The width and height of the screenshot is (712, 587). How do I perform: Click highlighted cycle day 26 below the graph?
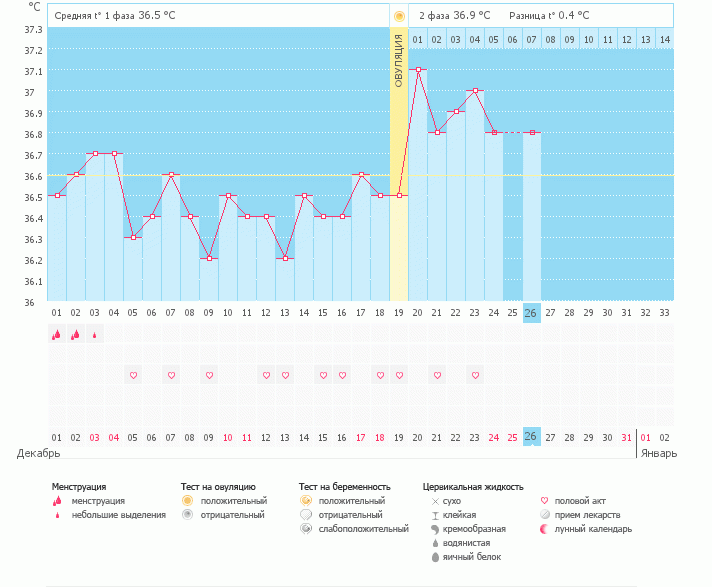[x=531, y=312]
